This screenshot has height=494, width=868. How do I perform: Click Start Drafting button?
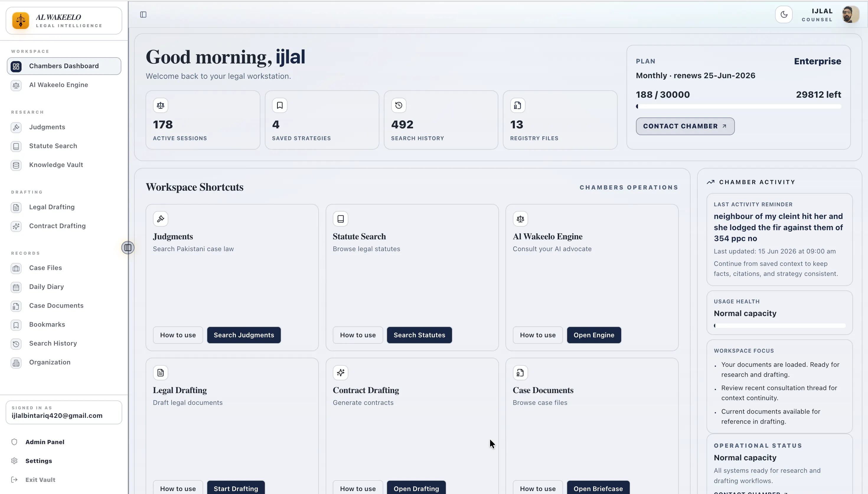tap(236, 488)
